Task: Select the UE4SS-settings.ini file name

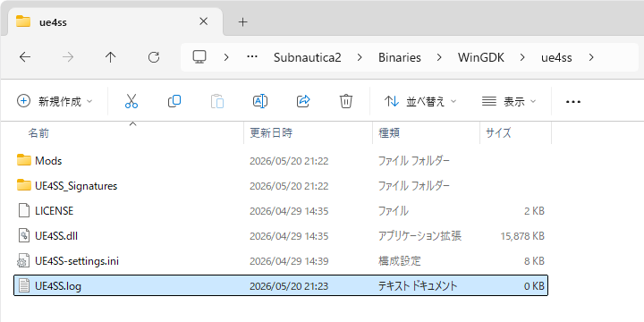Action: pyautogui.click(x=77, y=261)
